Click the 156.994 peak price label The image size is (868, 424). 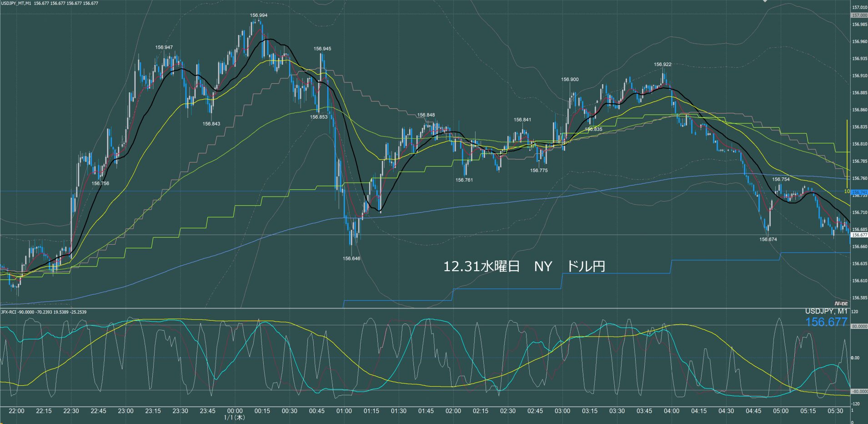[258, 15]
